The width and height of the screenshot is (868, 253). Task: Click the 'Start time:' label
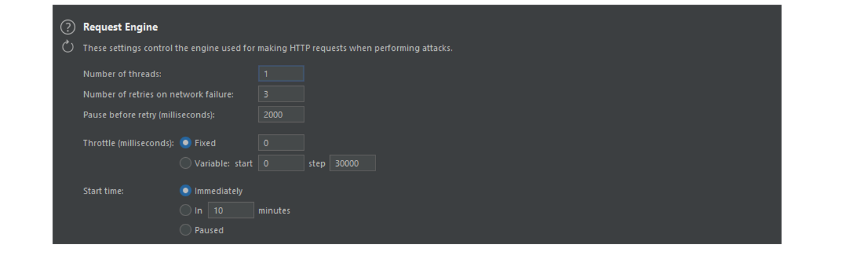103,191
